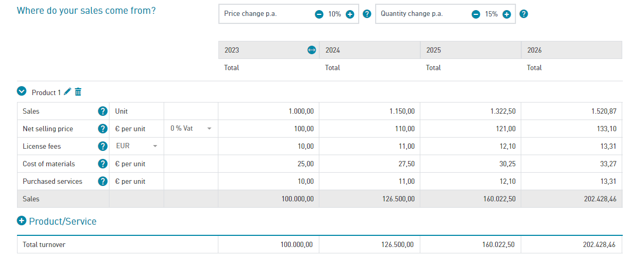The height and width of the screenshot is (255, 644).
Task: Edit Product 1 name with pencil icon
Action: (67, 92)
